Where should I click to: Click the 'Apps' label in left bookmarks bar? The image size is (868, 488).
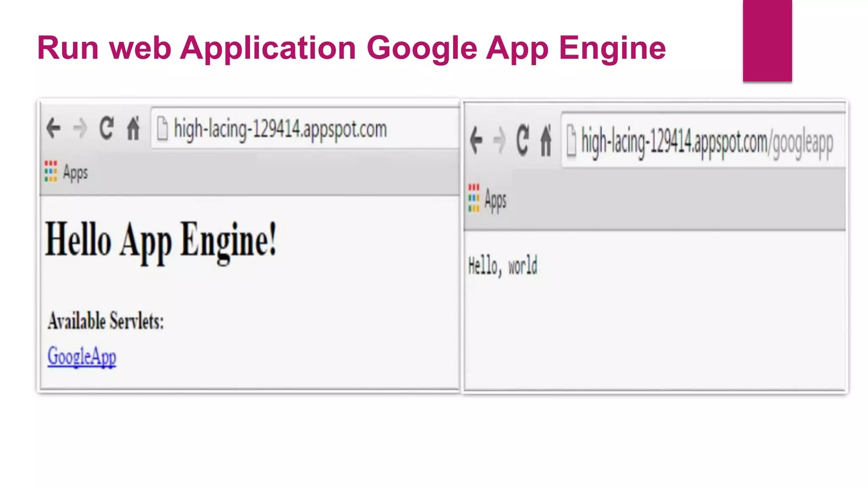(x=75, y=173)
